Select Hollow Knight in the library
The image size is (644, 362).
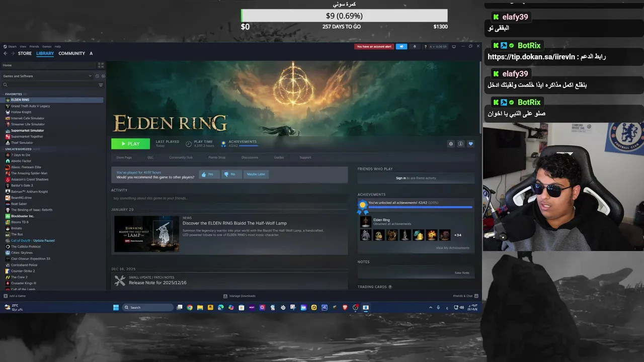coord(21,112)
